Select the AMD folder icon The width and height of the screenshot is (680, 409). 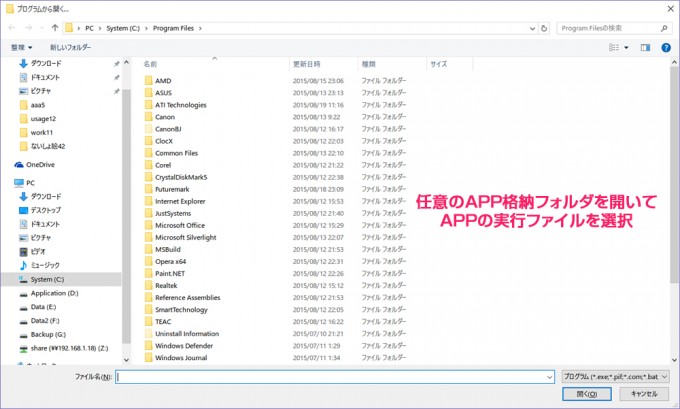tap(148, 80)
